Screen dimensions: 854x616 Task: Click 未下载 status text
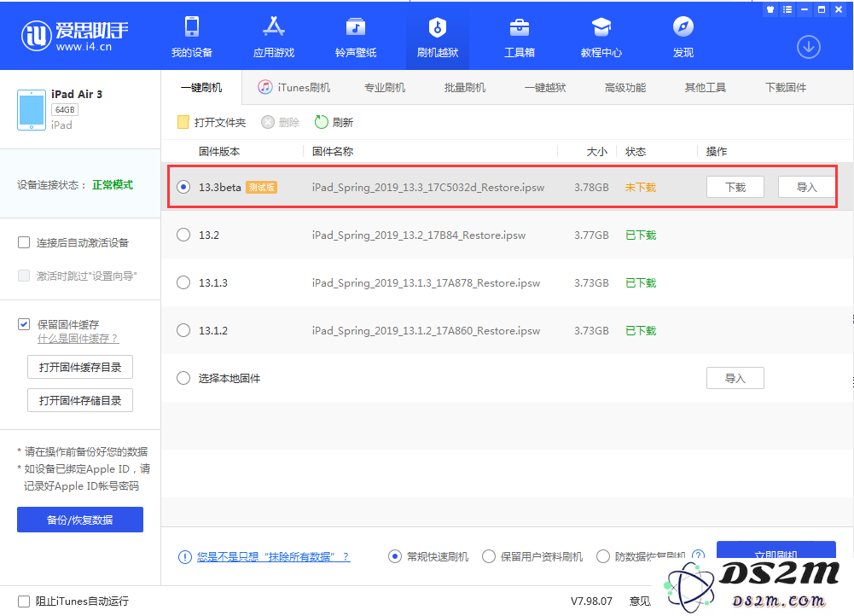click(x=641, y=188)
